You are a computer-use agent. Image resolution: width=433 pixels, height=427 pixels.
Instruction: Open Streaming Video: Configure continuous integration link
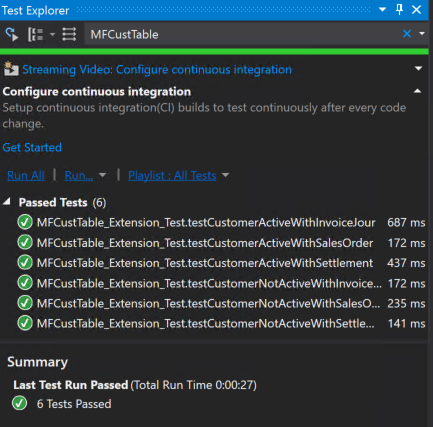coord(157,70)
